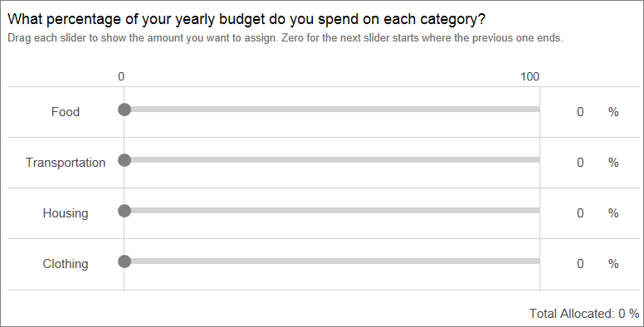Click the 0 scale label above sliders
The height and width of the screenshot is (327, 644).
coord(121,76)
